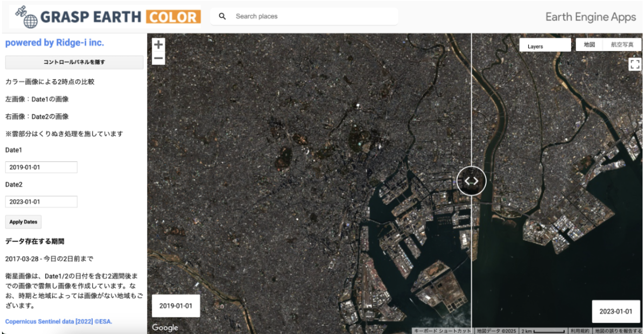The image size is (644, 334).
Task: Open the Copernicus Sentinel data link
Action: click(59, 322)
